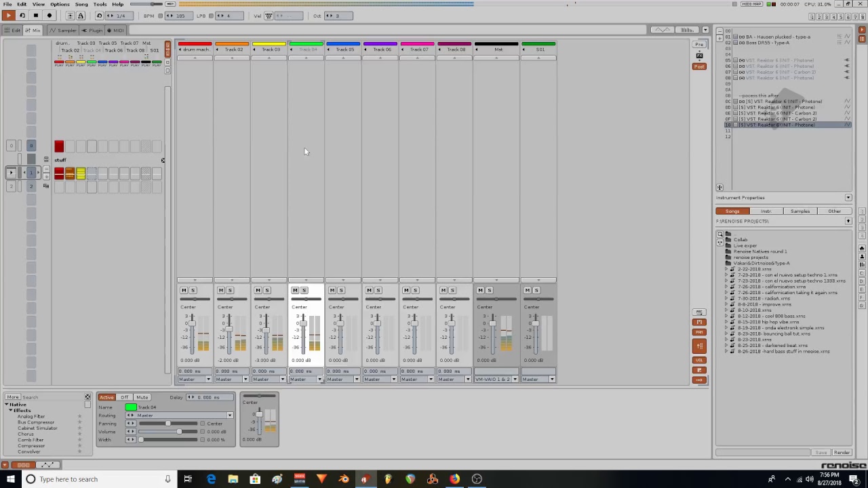868x488 pixels.
Task: Switch to the Sampler tab
Action: [x=64, y=30]
